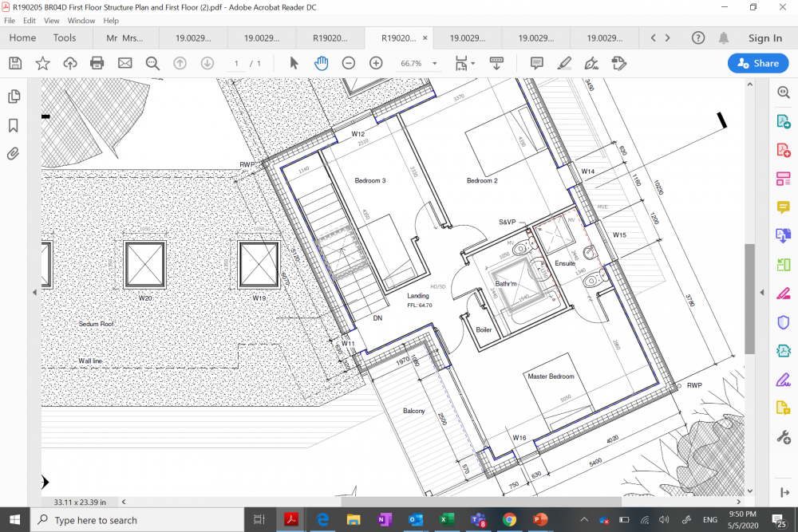Open the Edit menu
This screenshot has width=798, height=532.
click(30, 21)
